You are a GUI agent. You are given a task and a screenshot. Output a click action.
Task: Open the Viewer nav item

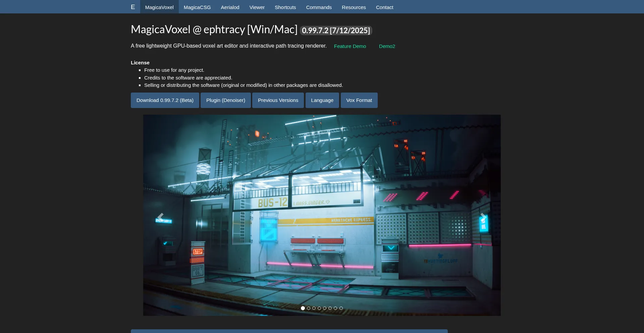(257, 7)
